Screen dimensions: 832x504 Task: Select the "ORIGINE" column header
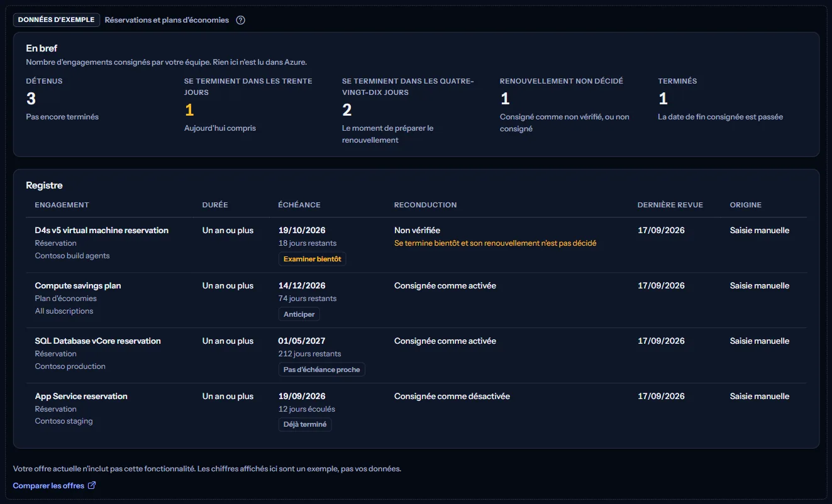tap(746, 205)
